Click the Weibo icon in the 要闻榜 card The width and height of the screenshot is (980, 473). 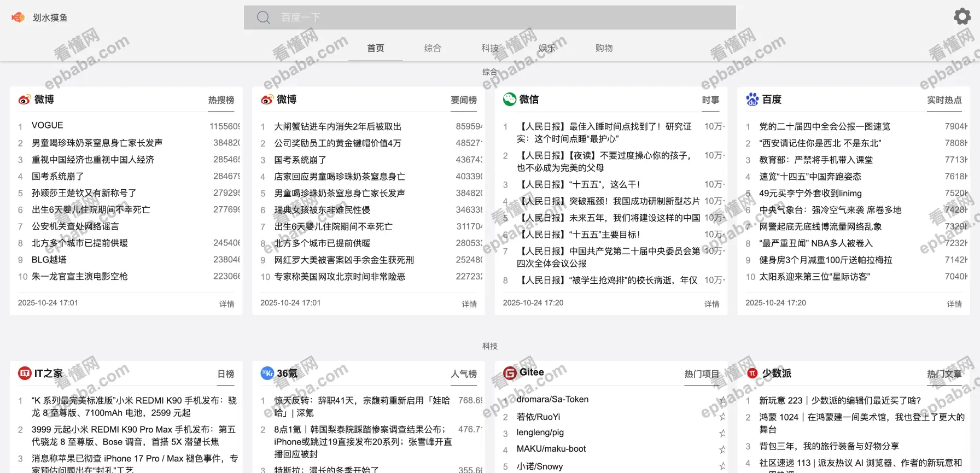(x=267, y=100)
